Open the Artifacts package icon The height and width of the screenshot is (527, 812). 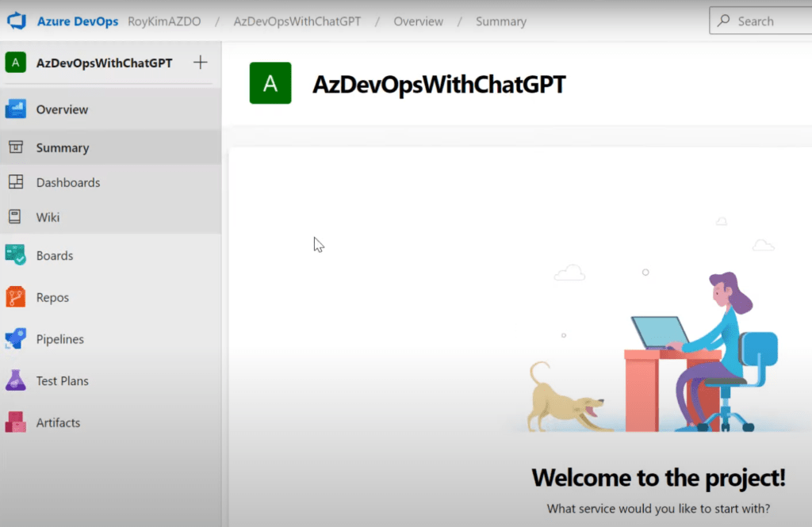tap(16, 422)
